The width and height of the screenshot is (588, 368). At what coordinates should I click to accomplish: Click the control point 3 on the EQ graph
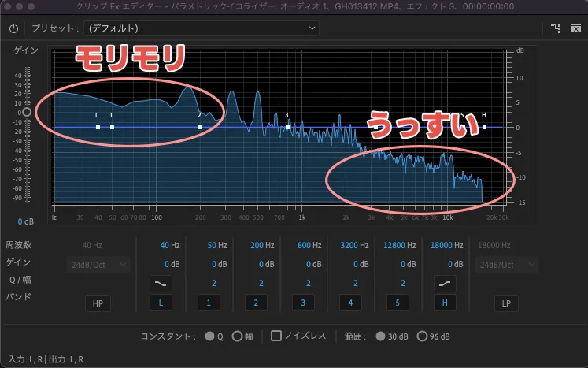tap(287, 127)
